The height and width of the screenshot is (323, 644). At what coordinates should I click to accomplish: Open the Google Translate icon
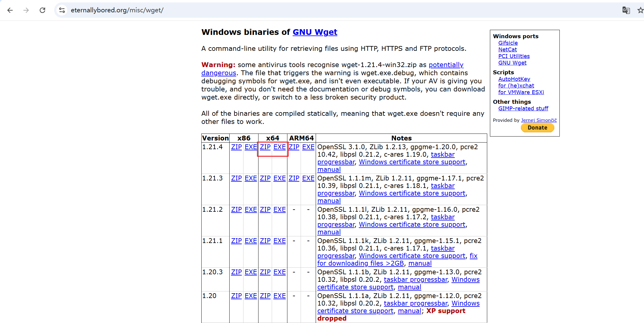coord(626,10)
